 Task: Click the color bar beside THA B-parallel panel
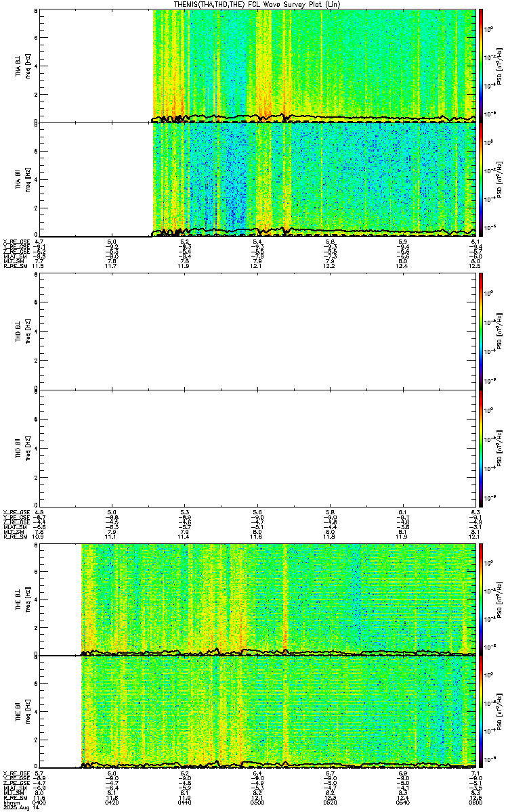(x=481, y=179)
